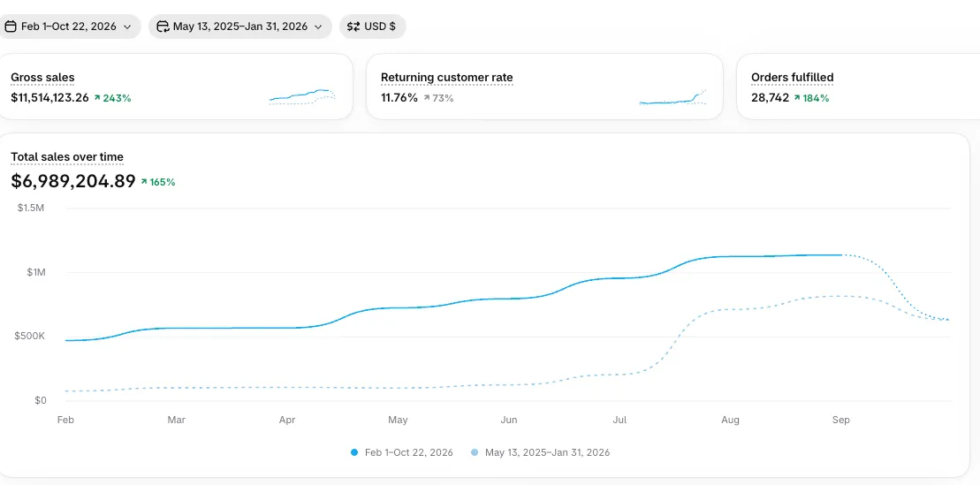Click chevron next to Feb 1–Oct 22, 2026

[127, 27]
